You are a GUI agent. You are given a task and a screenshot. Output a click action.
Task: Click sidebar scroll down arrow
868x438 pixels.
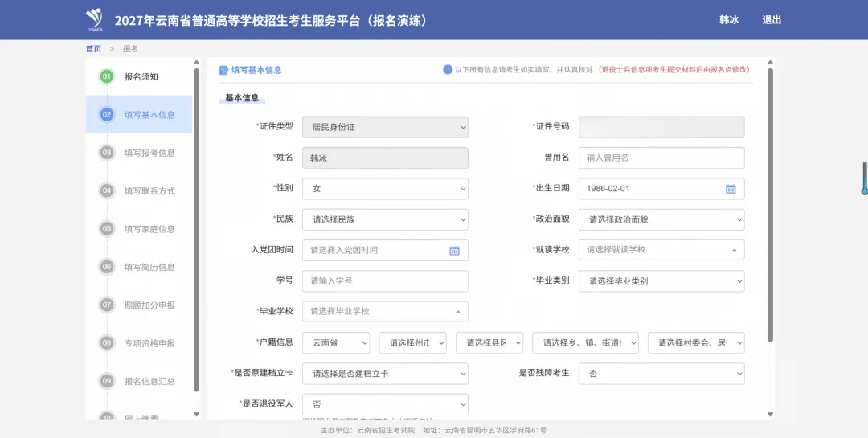197,414
